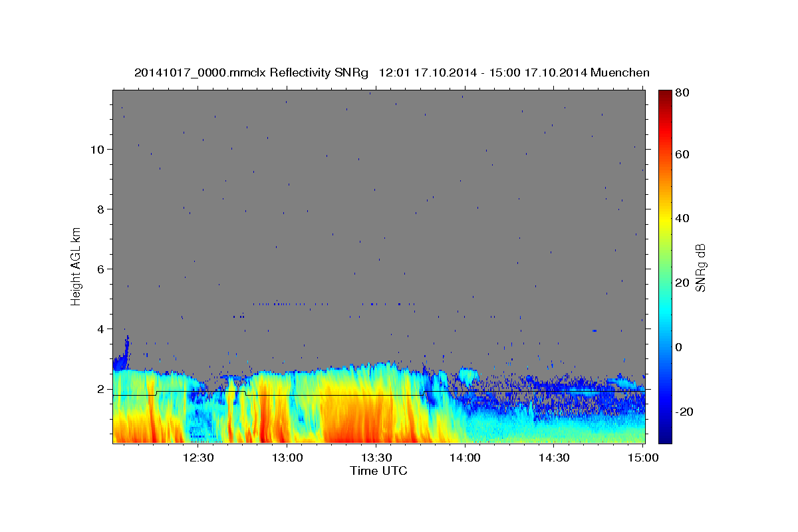Click the 20 value on the colorbar

684,283
